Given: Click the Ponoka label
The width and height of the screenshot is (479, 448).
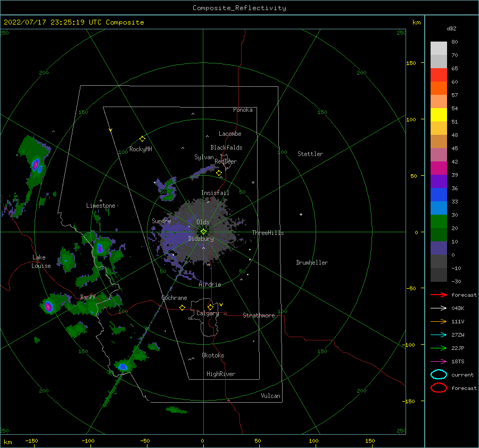Looking at the screenshot, I should (243, 110).
